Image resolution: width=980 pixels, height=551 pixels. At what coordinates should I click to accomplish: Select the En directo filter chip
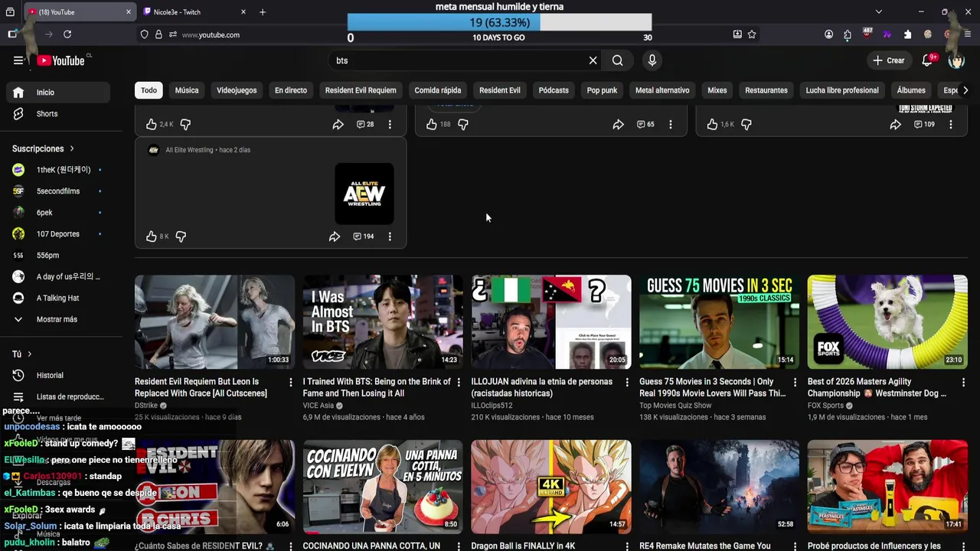[291, 90]
